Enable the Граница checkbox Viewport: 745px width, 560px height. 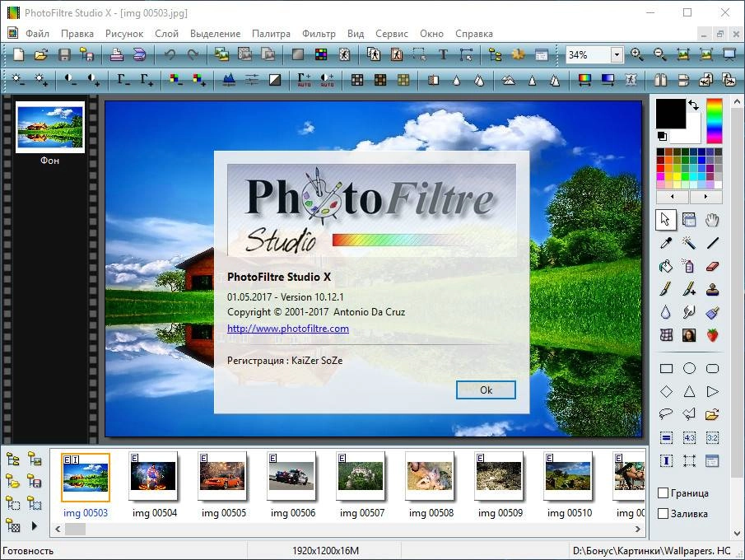pos(664,493)
